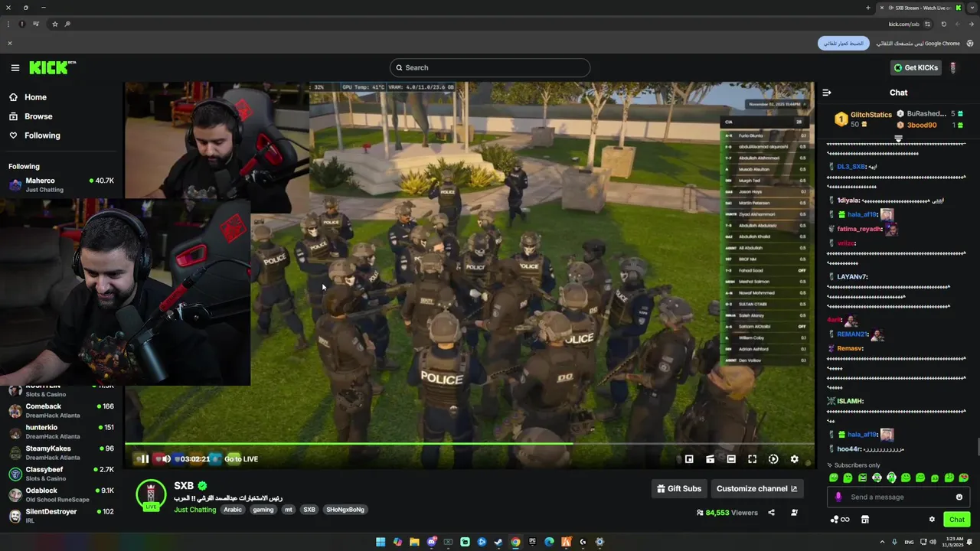Click the headphones quick emote

[x=891, y=478]
